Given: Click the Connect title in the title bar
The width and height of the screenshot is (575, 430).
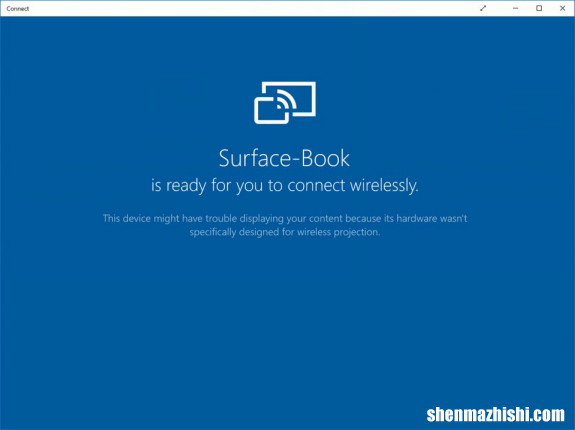Looking at the screenshot, I should pos(18,8).
